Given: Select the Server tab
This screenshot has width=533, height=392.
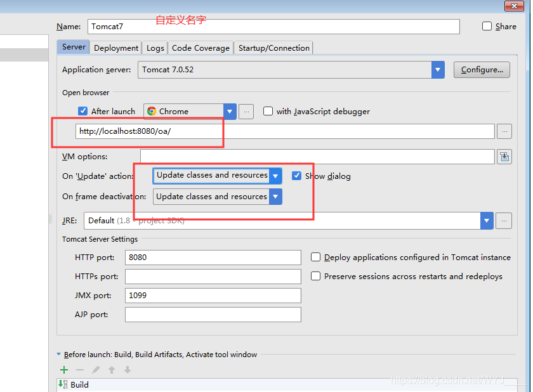Looking at the screenshot, I should pyautogui.click(x=74, y=47).
